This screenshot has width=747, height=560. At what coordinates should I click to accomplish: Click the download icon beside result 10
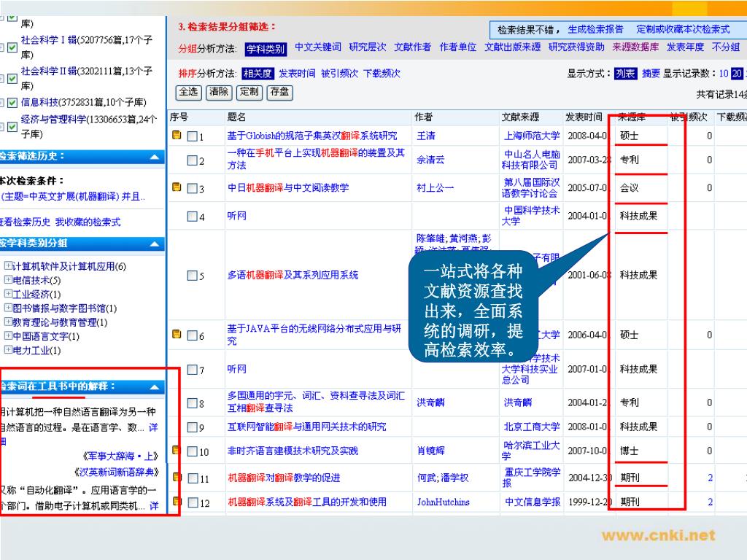point(176,451)
